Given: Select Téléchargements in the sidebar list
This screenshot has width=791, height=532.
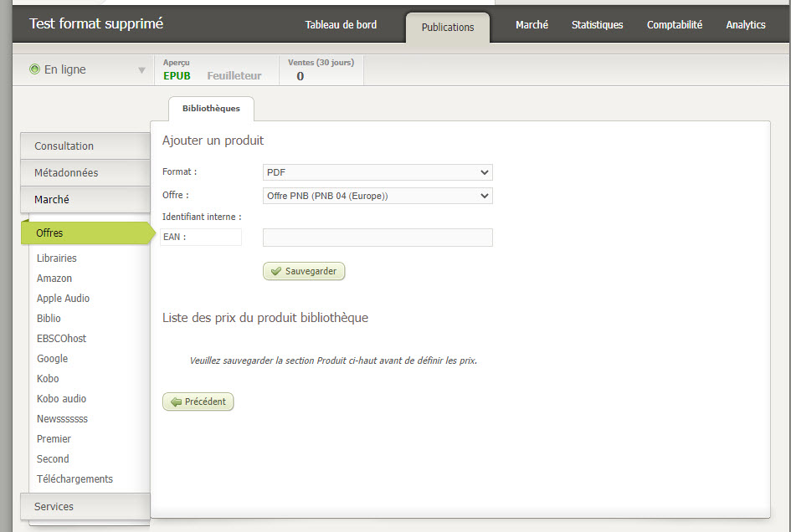Looking at the screenshot, I should point(74,479).
